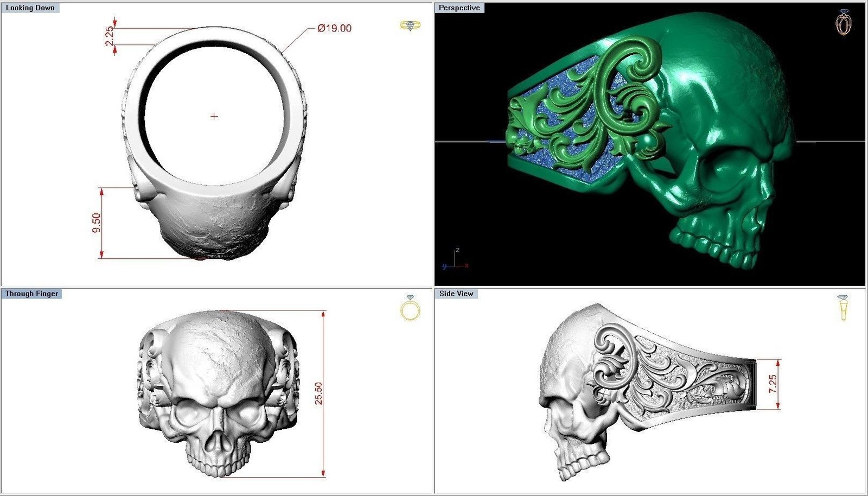
Task: Click the front-view ring icon in Through Finger
Action: click(x=410, y=308)
